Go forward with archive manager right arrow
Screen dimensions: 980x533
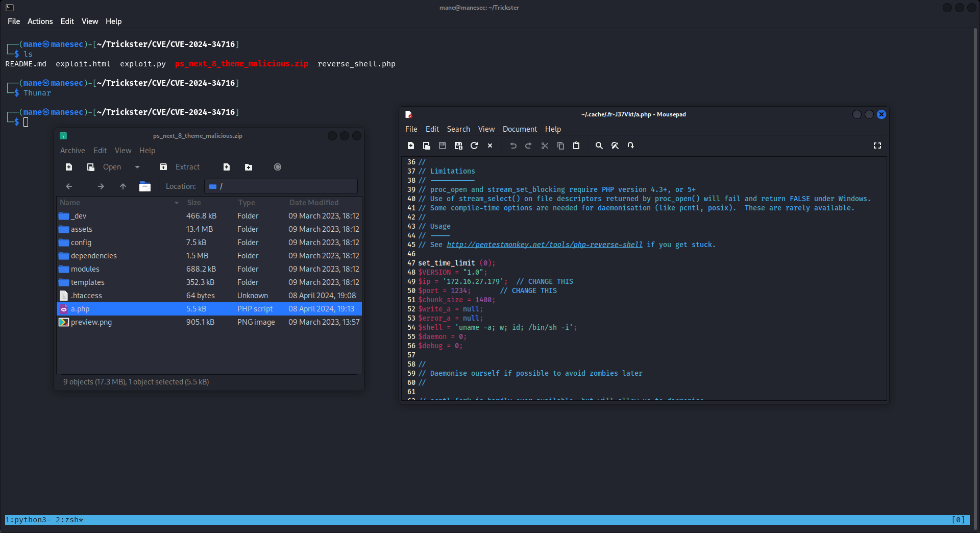[101, 186]
